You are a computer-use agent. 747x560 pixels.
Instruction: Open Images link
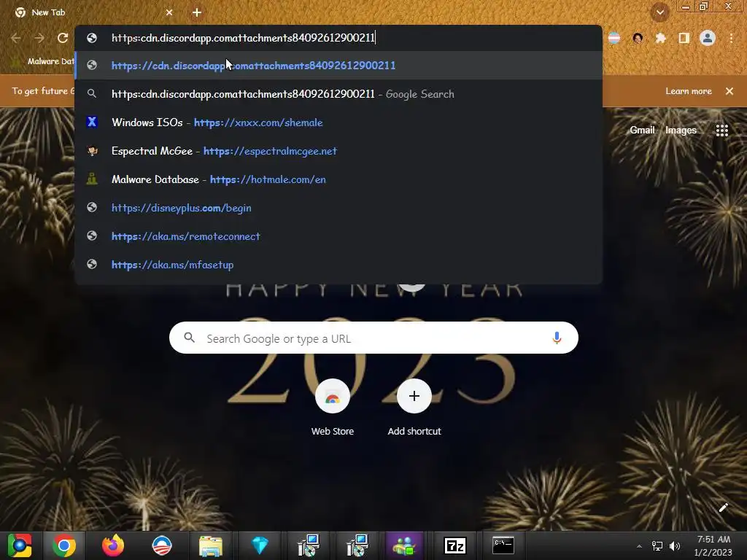[x=681, y=130]
